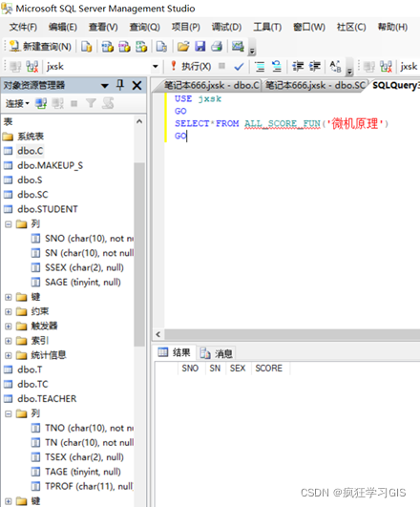Open the 查询(Q) menu
420x507 pixels.
pos(144,27)
